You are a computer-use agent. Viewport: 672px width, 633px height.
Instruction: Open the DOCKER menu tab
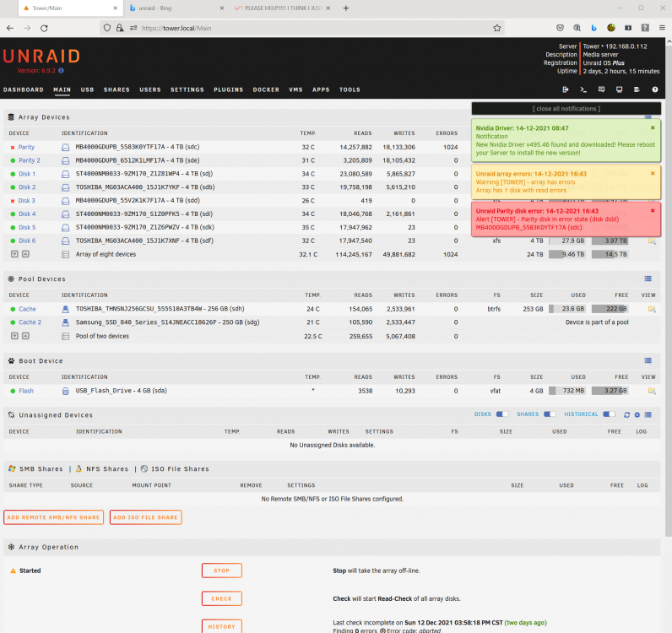coord(266,89)
